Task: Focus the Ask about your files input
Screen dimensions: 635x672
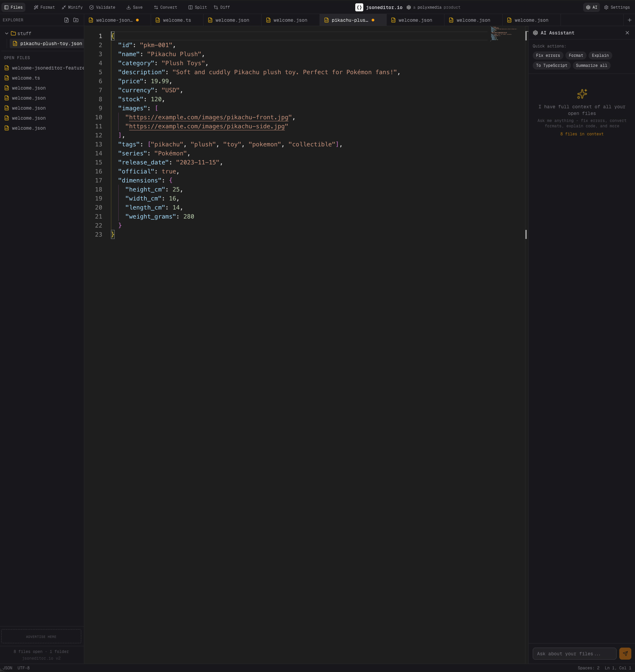Action: (574, 653)
